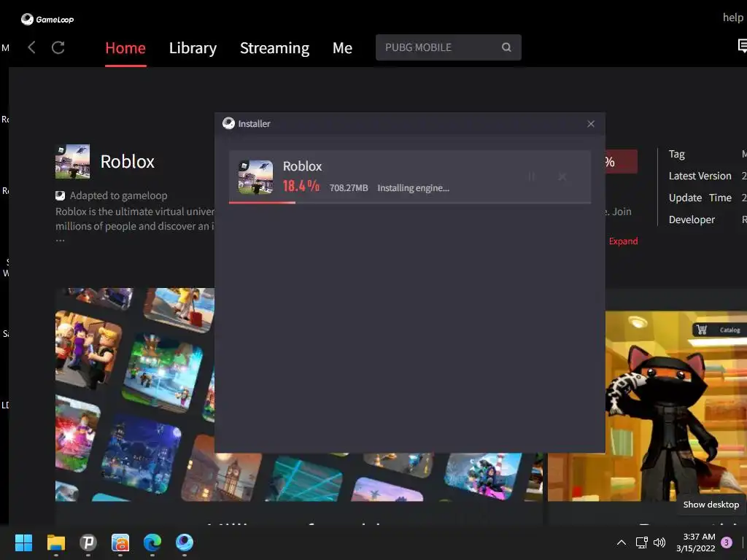The width and height of the screenshot is (747, 560).
Task: Select the Me tab
Action: 342,48
